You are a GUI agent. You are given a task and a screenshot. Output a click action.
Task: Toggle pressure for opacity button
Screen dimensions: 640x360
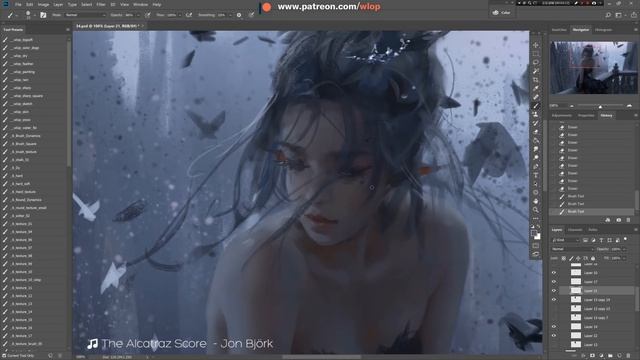pyautogui.click(x=148, y=15)
